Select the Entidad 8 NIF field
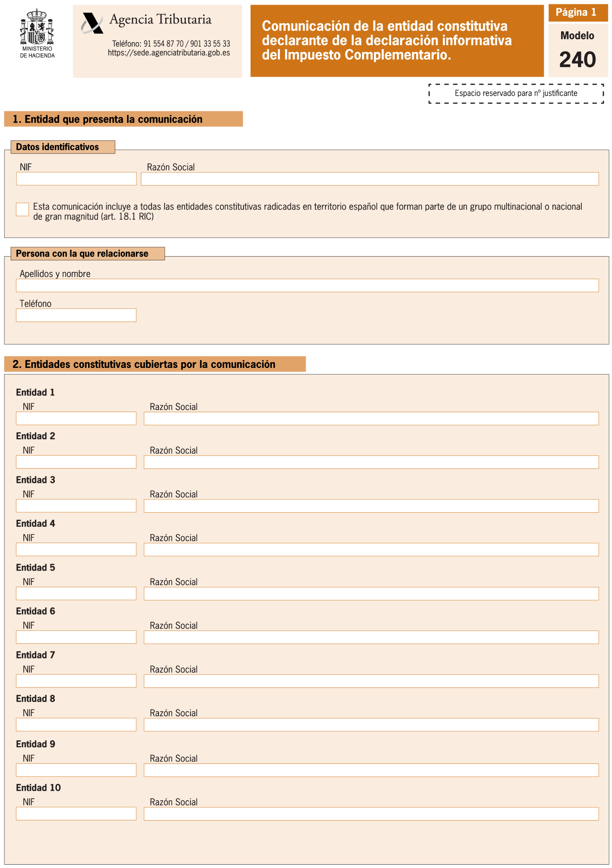 point(76,724)
